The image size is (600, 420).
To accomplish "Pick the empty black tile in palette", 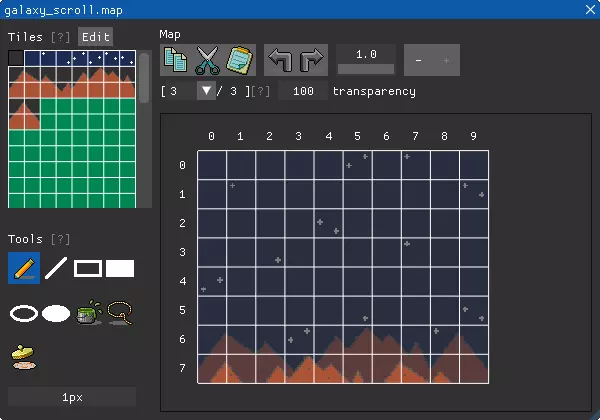I will [x=16, y=58].
